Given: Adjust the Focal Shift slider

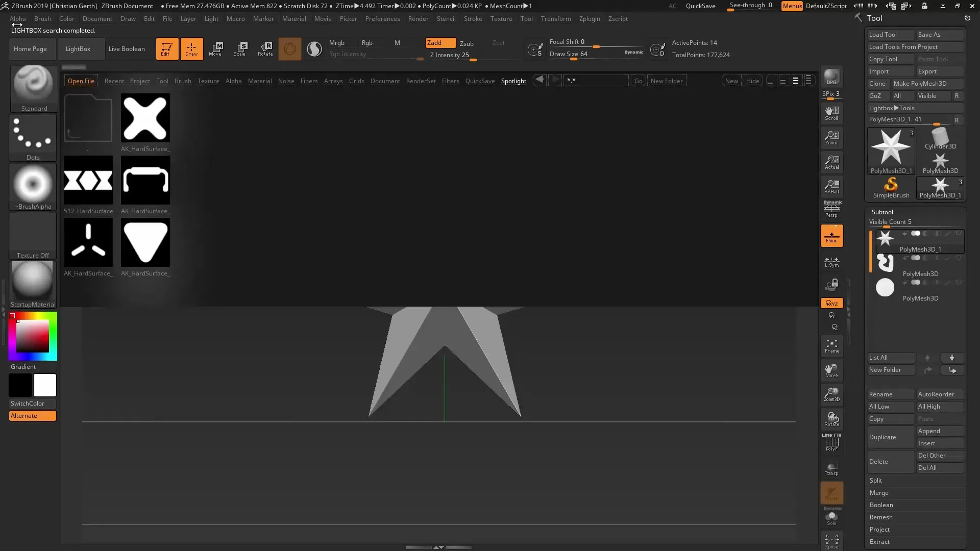Looking at the screenshot, I should [596, 42].
